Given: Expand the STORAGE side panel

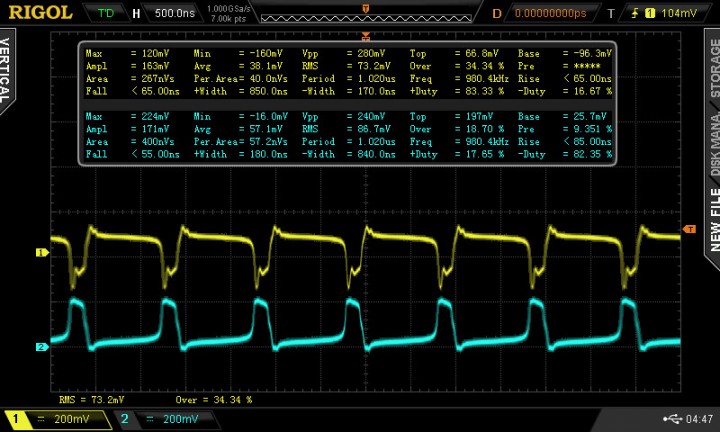Looking at the screenshot, I should coord(712,68).
